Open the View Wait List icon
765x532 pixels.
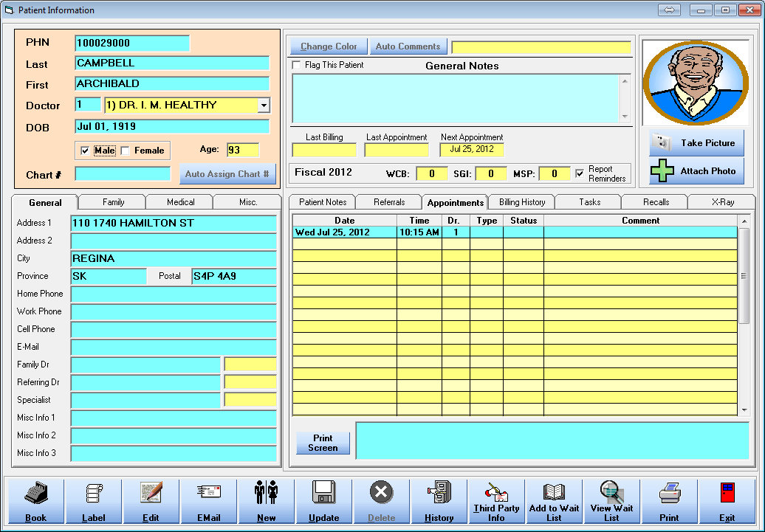(611, 502)
